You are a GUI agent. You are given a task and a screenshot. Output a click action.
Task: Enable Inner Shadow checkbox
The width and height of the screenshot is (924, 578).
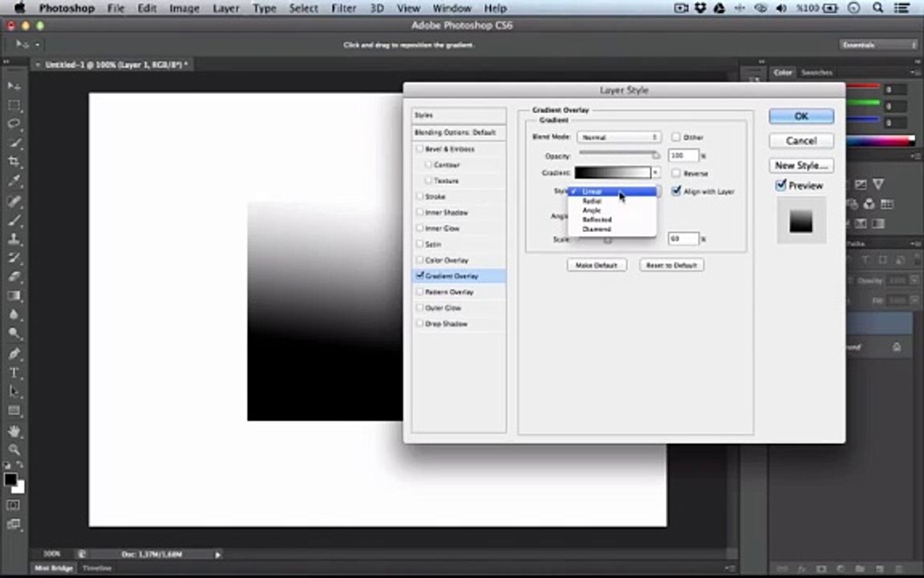point(419,212)
